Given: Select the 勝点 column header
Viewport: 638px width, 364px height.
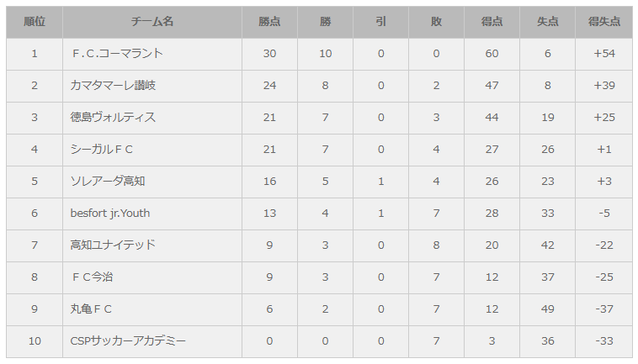Looking at the screenshot, I should [x=269, y=22].
